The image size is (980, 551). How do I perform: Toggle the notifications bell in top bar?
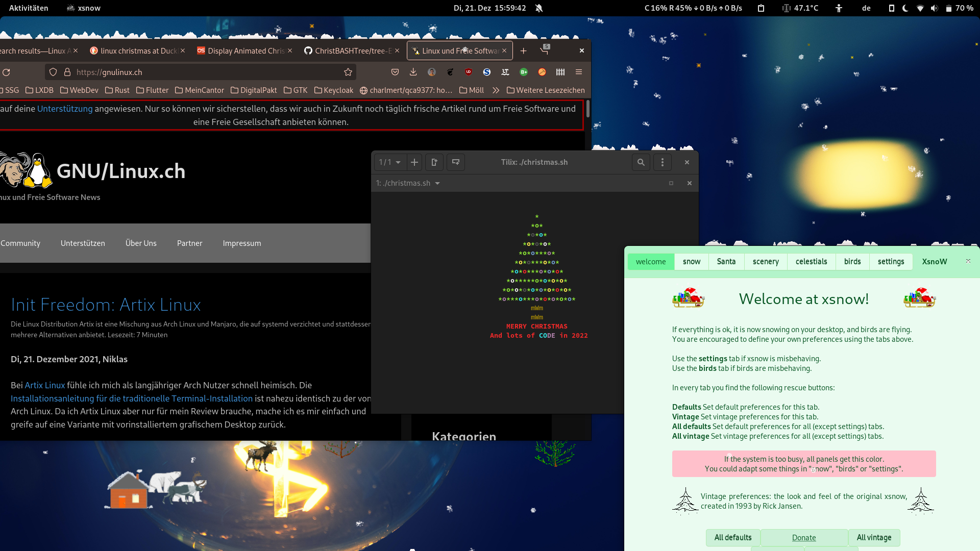(539, 8)
